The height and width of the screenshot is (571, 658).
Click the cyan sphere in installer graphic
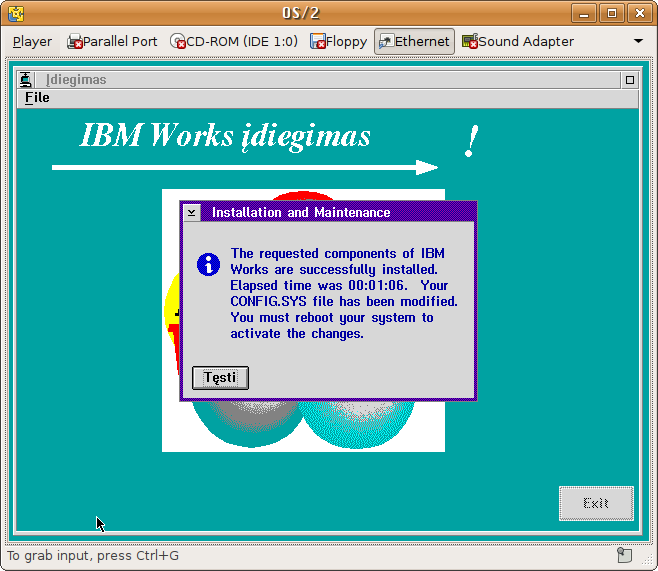[x=357, y=424]
